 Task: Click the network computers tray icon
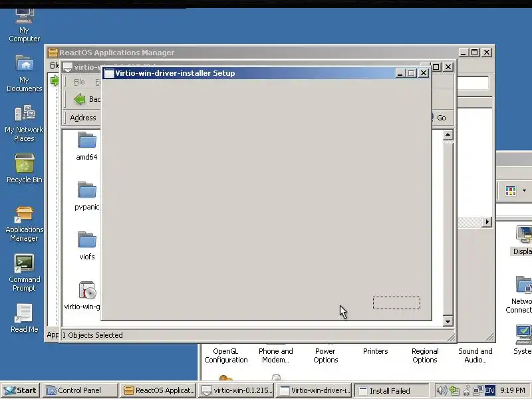click(477, 390)
